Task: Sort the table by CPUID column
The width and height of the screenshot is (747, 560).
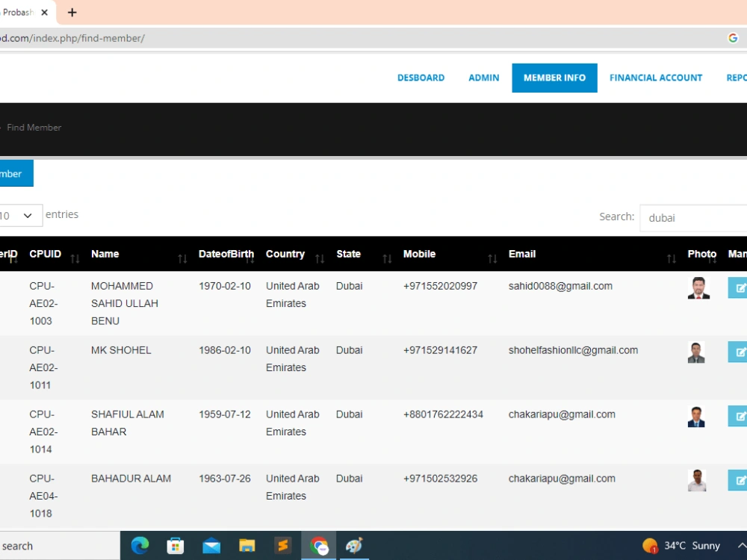Action: [55, 255]
